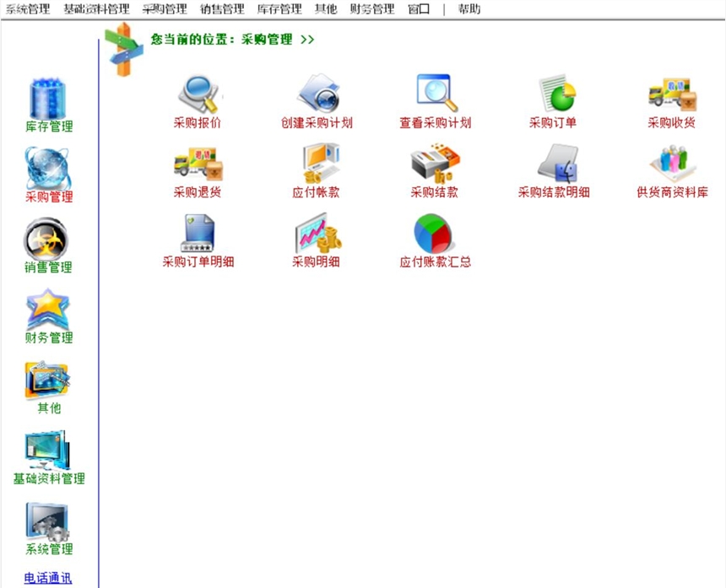Select 财务管理 star icon in sidebar
The image size is (726, 588).
pos(47,310)
